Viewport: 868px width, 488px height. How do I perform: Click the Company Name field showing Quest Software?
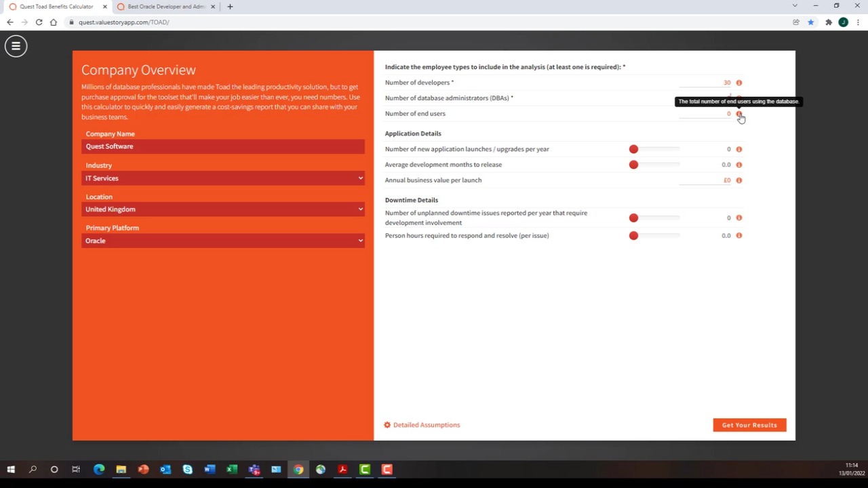(223, 146)
